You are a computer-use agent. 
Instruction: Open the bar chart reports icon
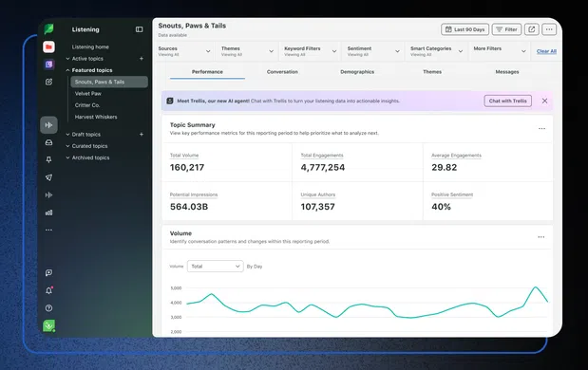pos(48,213)
